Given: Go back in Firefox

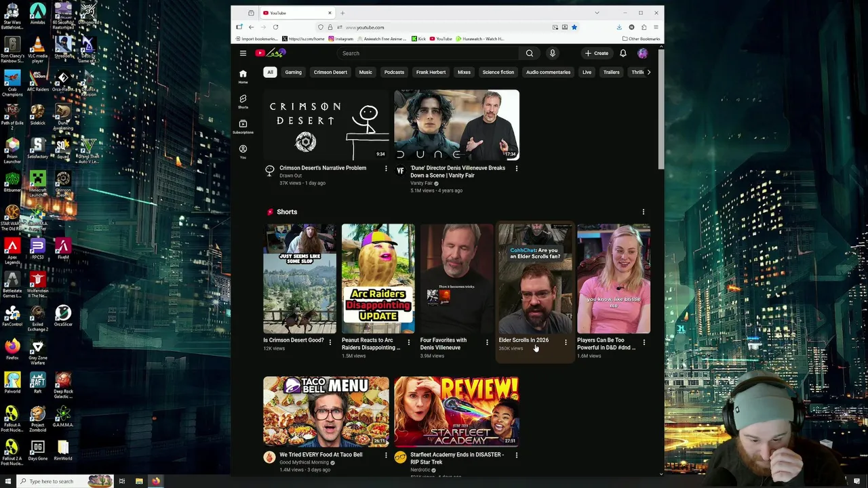Looking at the screenshot, I should click(251, 27).
